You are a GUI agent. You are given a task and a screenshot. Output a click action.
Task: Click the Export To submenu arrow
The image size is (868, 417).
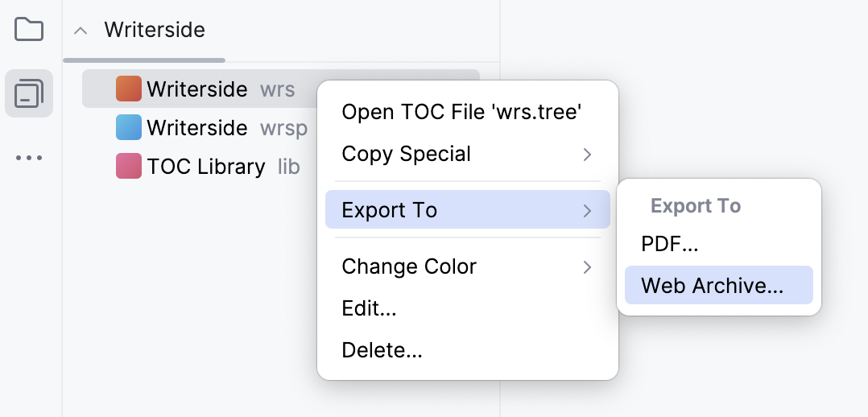click(x=587, y=211)
